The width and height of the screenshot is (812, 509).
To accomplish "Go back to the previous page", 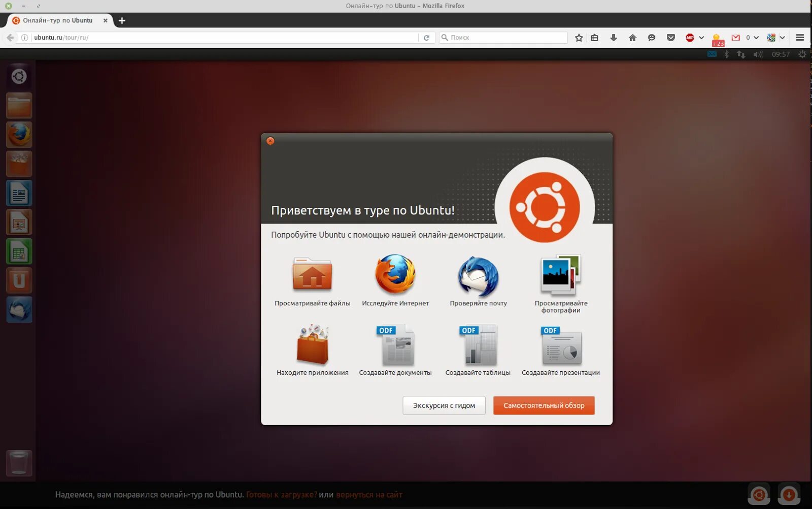I will coord(10,38).
